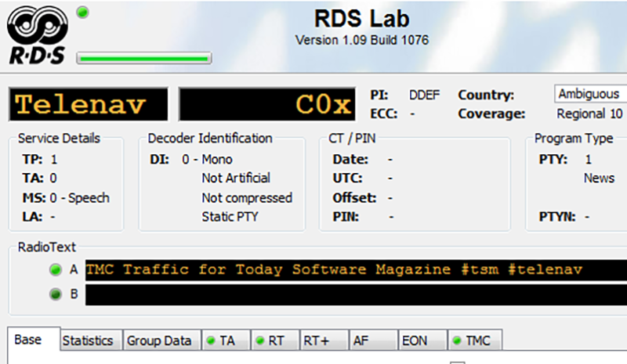Click the RadioText B indicator light
The width and height of the screenshot is (627, 364).
55,295
